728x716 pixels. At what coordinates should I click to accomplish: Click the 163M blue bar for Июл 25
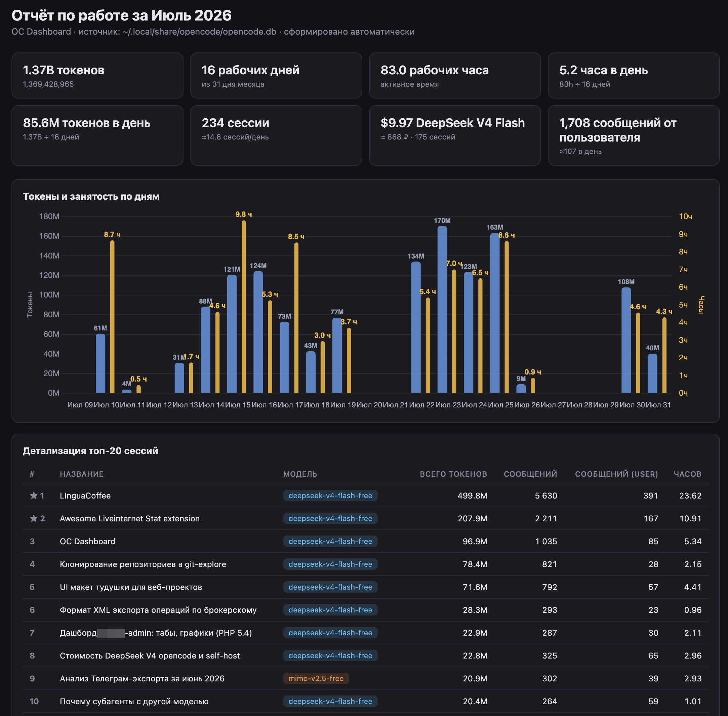coord(495,313)
